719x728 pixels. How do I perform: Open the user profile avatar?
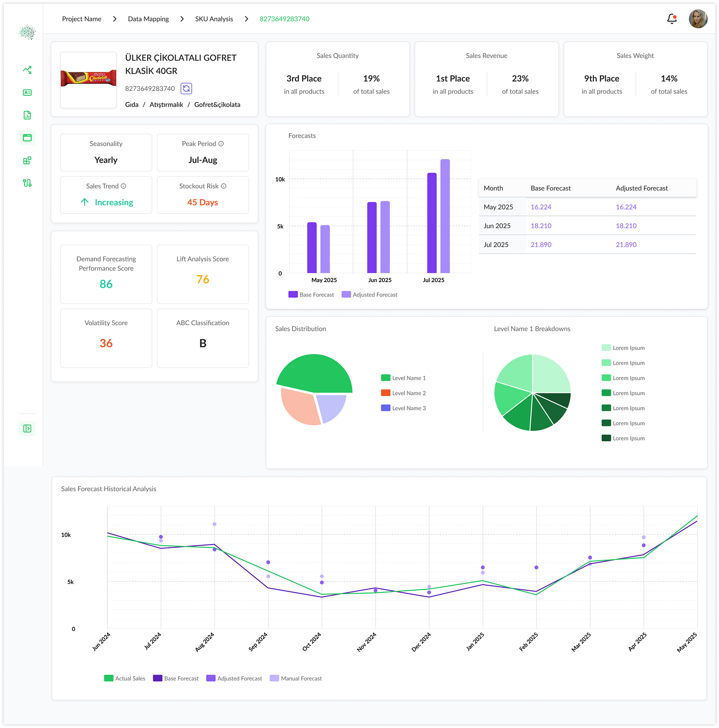(x=698, y=19)
